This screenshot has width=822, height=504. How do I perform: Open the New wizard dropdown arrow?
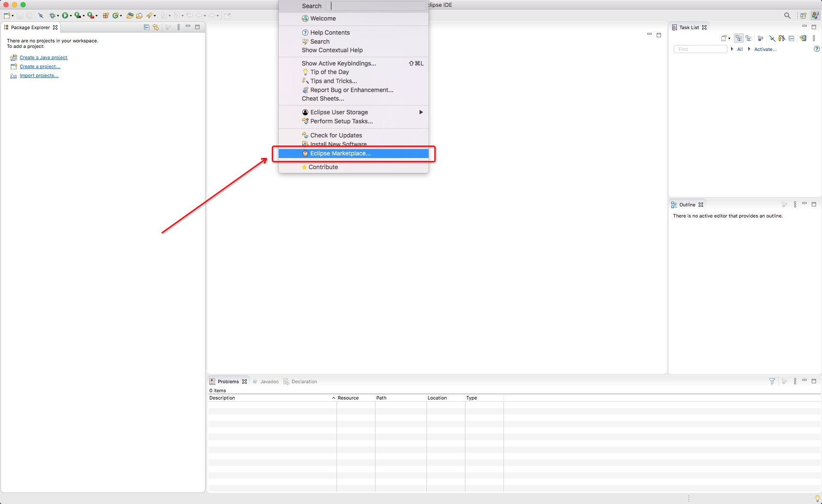(12, 16)
